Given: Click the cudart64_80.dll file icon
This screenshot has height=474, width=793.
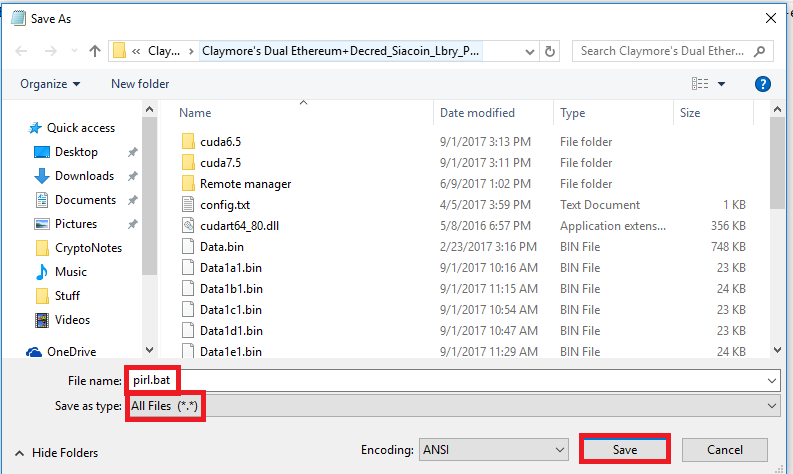Looking at the screenshot, I should pyautogui.click(x=188, y=225).
